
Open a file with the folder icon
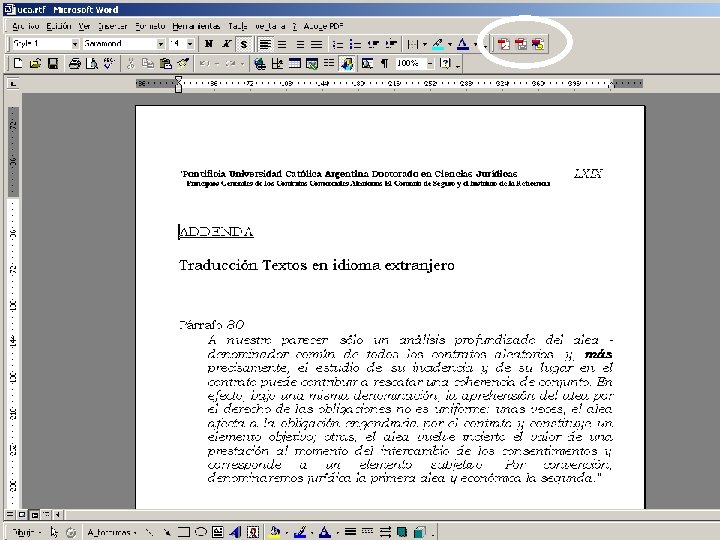pos(35,63)
